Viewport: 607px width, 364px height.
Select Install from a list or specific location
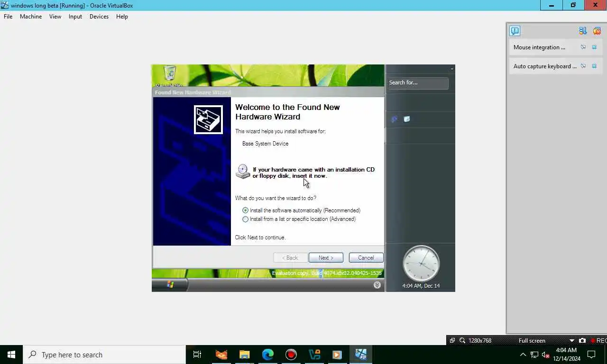pyautogui.click(x=299, y=219)
